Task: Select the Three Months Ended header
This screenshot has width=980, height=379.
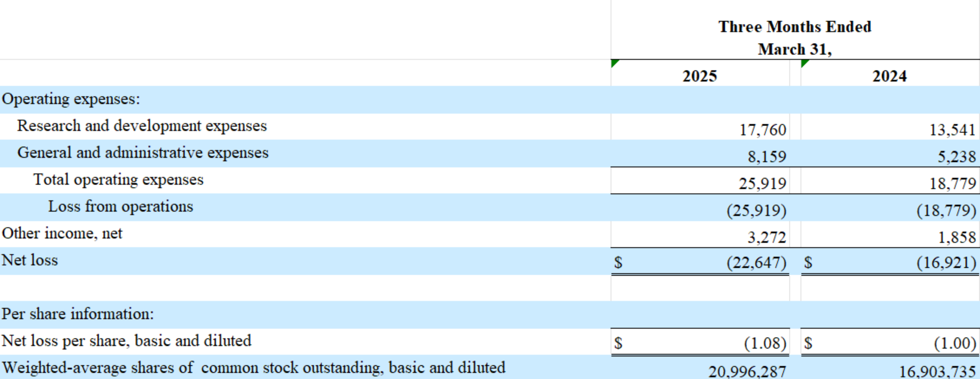Action: tap(794, 27)
